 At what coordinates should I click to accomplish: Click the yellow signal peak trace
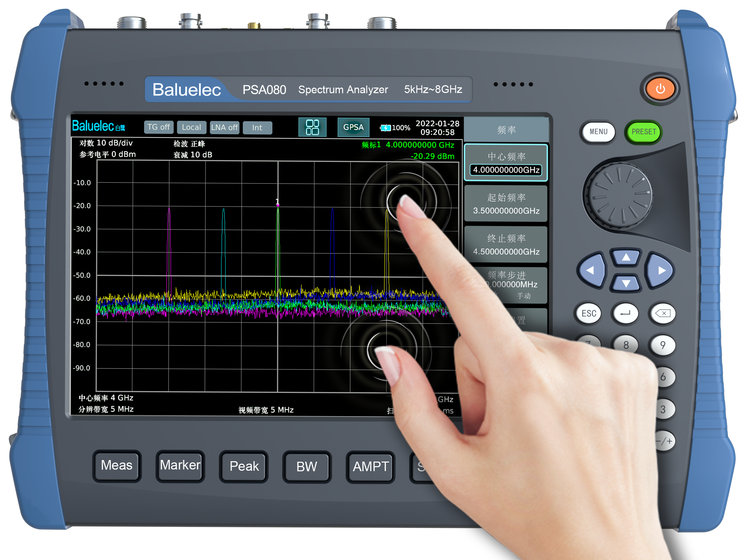point(387,250)
